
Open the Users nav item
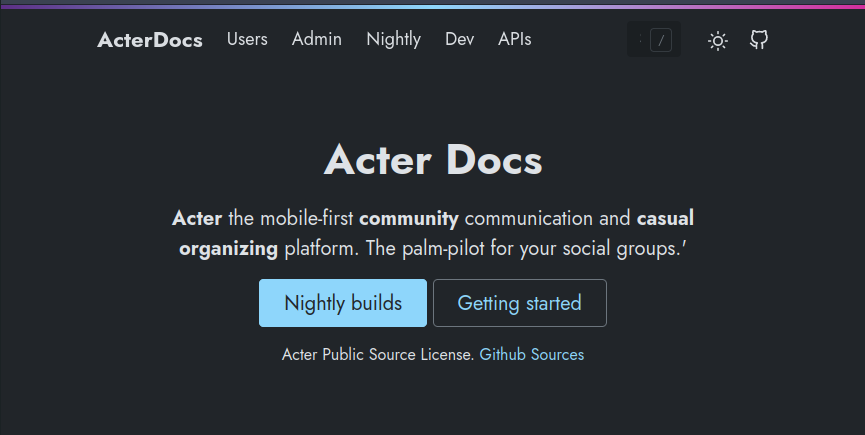(247, 39)
